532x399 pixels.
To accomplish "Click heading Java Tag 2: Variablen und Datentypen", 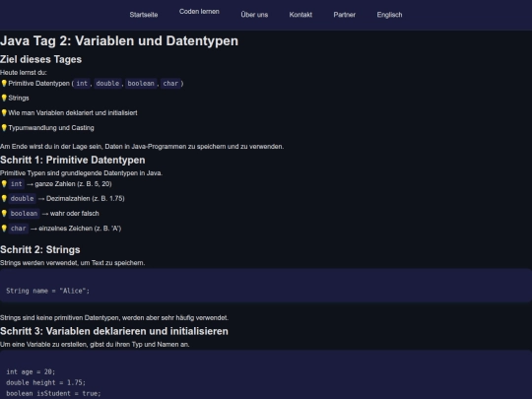I will [x=119, y=40].
